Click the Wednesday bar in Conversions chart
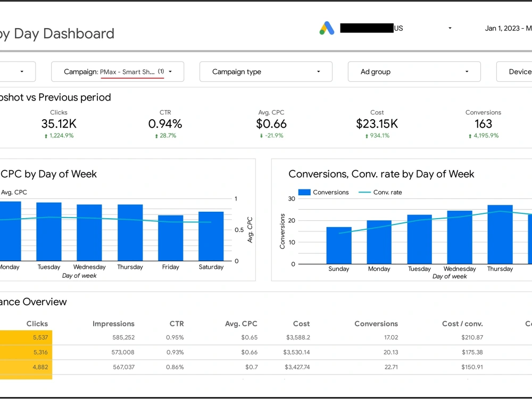This screenshot has width=532, height=399. click(x=460, y=237)
